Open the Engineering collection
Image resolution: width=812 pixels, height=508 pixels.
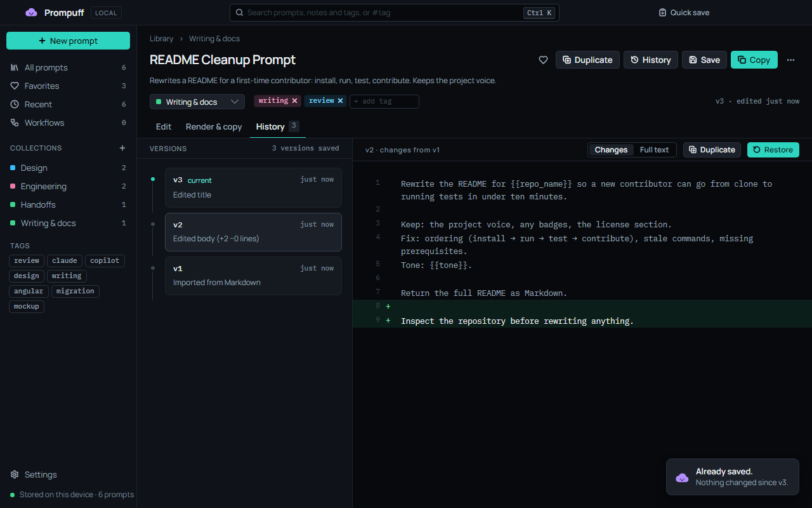click(68, 186)
